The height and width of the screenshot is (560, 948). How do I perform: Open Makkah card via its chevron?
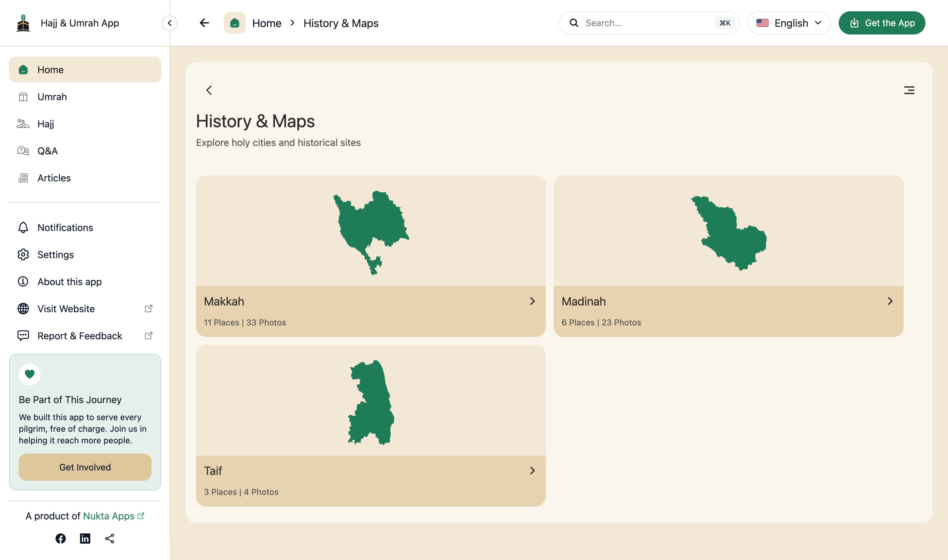pos(532,301)
